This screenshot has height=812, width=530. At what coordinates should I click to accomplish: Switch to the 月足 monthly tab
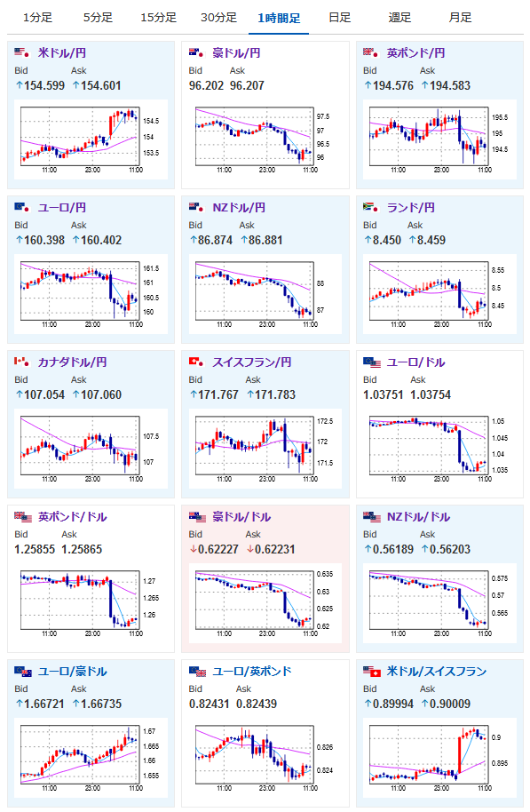point(460,18)
